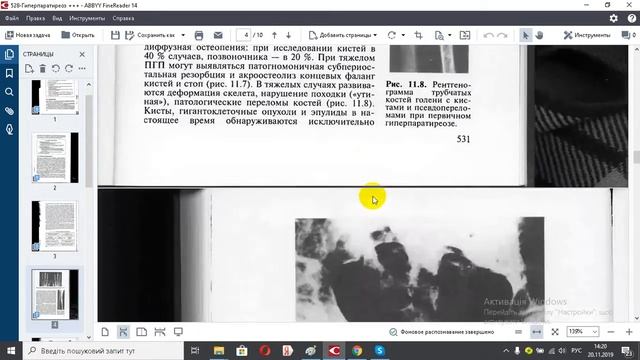Select page 2 thumbnail
Screen dimensions: 640x360
click(55, 158)
